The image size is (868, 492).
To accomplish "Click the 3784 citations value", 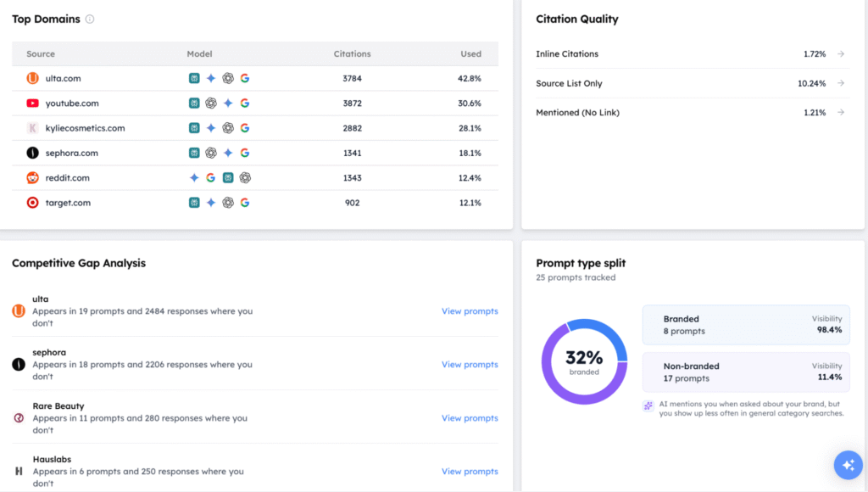I will point(352,78).
